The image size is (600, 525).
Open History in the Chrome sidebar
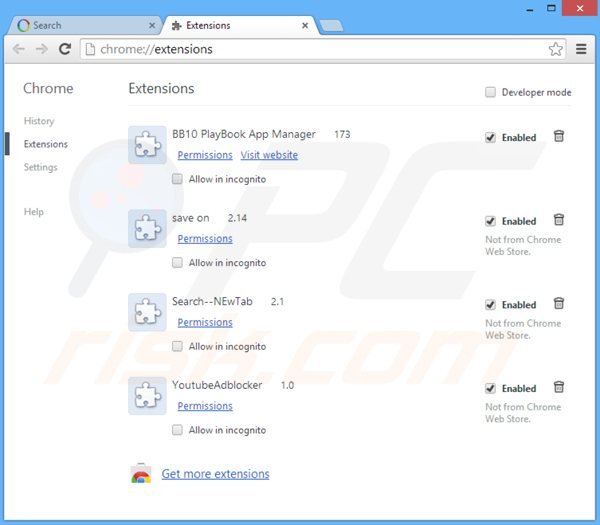click(39, 121)
